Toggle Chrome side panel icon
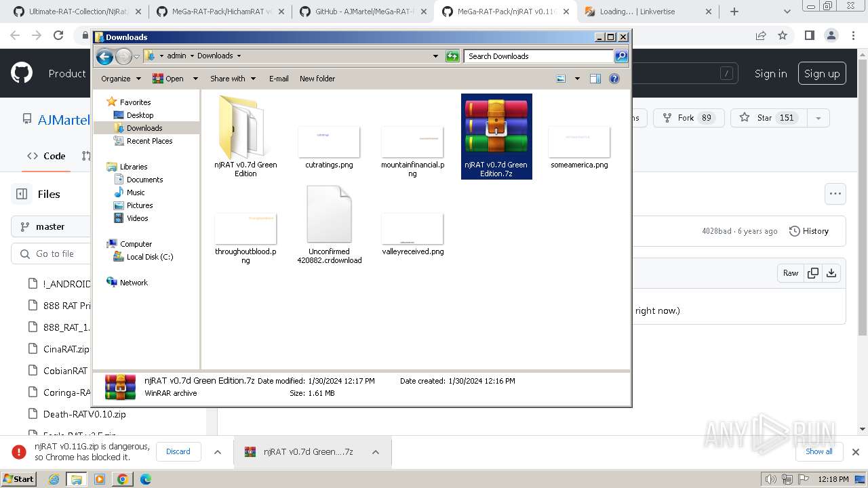The image size is (868, 488). pyautogui.click(x=809, y=35)
